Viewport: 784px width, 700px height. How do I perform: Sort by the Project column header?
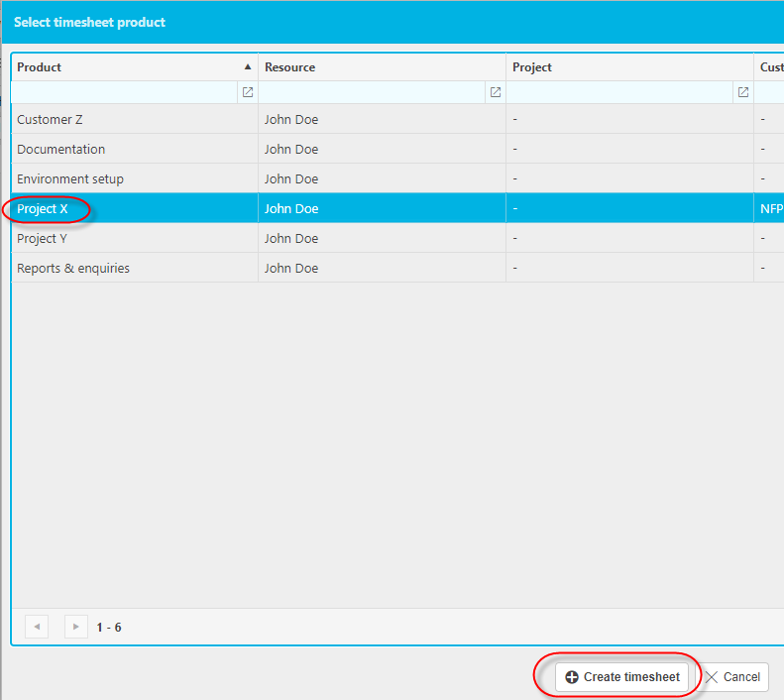click(532, 67)
